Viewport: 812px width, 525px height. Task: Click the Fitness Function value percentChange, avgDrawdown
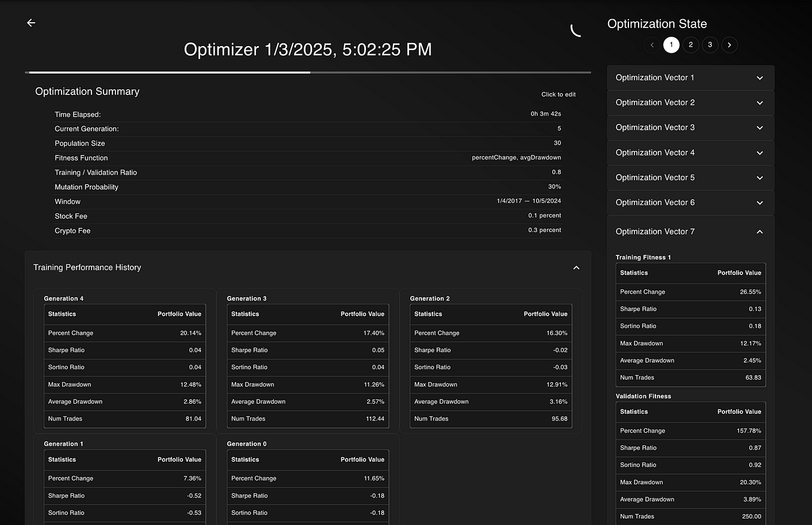pos(516,157)
